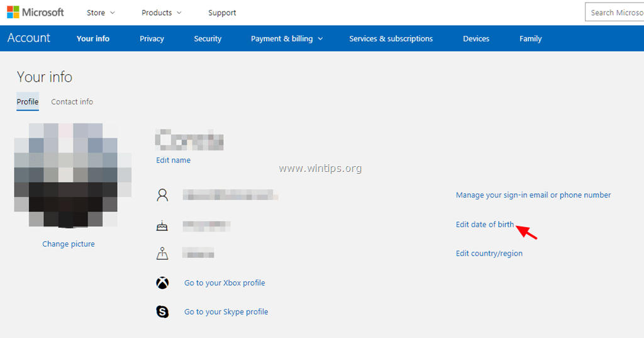Open the Privacy section
Image resolution: width=644 pixels, height=338 pixels.
152,38
